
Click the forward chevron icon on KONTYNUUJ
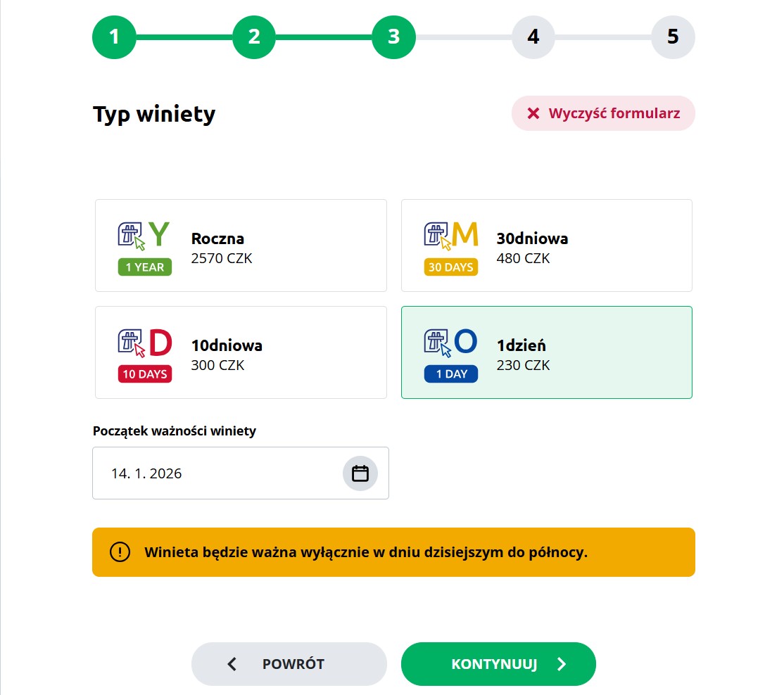[561, 663]
